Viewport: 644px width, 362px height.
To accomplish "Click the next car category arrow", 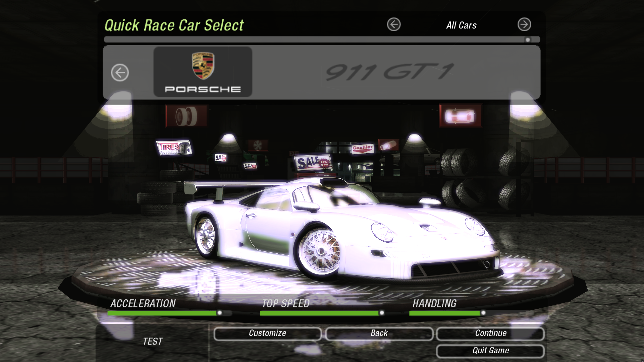I will click(x=524, y=24).
